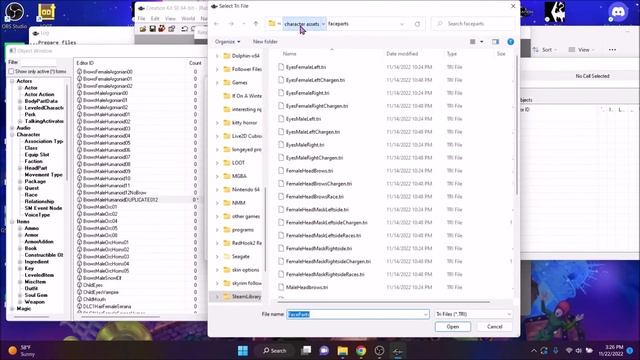Open Task View from the taskbar

[306, 351]
